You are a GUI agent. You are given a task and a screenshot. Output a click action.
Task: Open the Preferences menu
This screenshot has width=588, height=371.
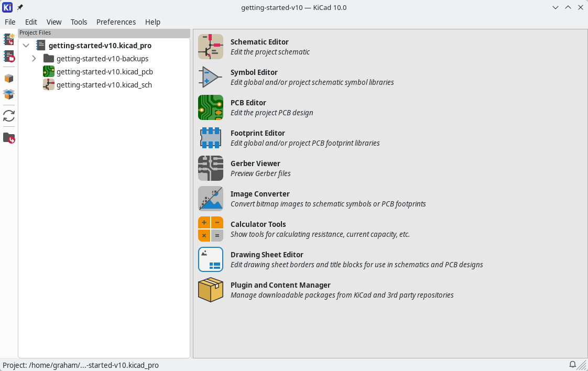coord(116,22)
